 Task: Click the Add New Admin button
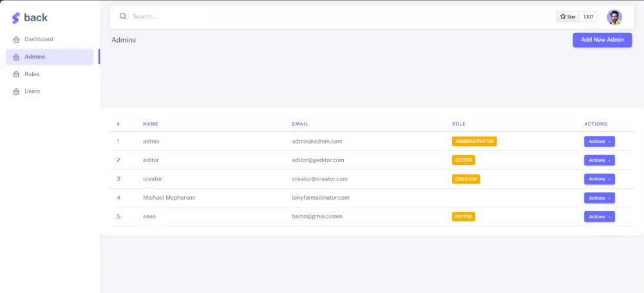[602, 40]
